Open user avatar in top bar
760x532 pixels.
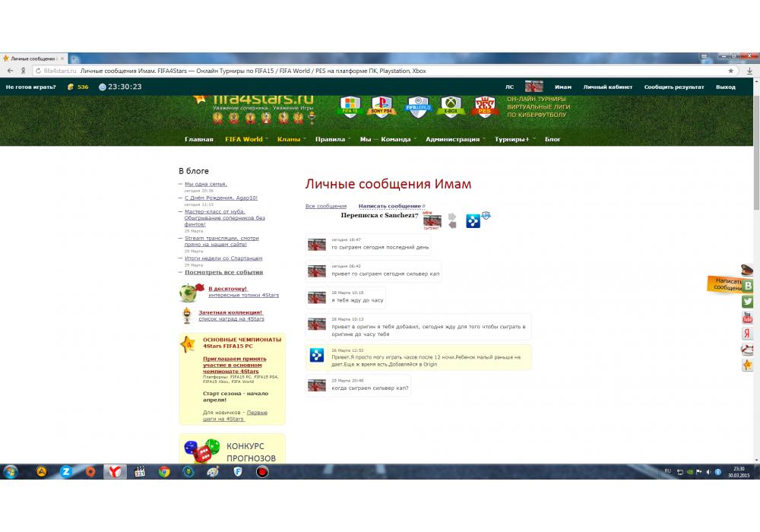pyautogui.click(x=534, y=87)
